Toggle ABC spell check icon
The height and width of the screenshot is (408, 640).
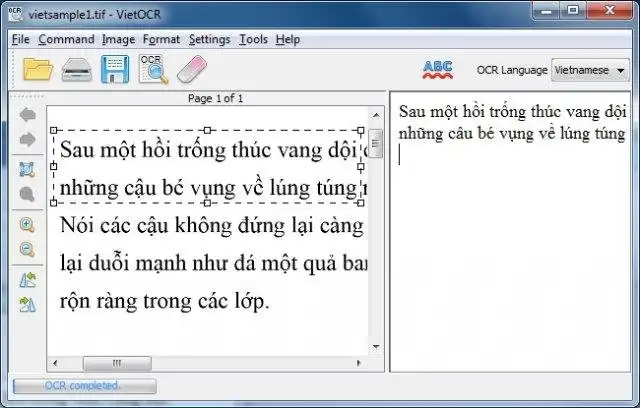pos(438,70)
